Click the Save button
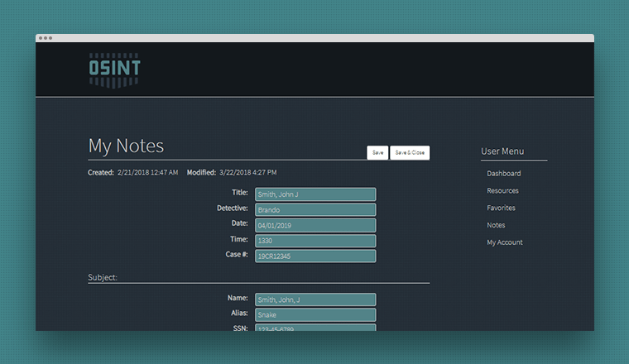The image size is (629, 364). [x=377, y=153]
